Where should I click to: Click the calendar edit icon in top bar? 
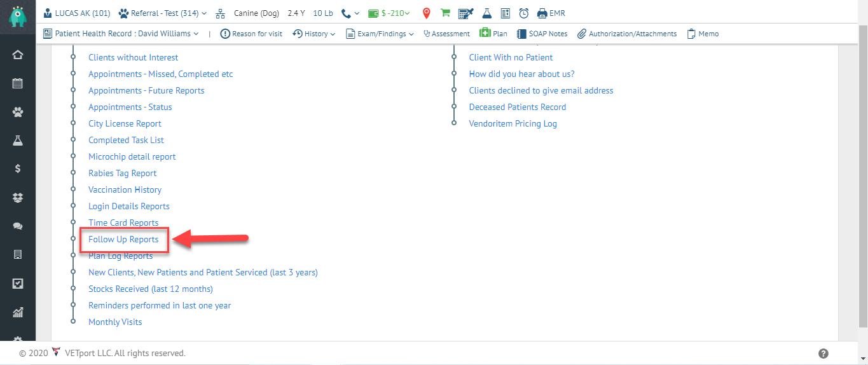[x=465, y=13]
